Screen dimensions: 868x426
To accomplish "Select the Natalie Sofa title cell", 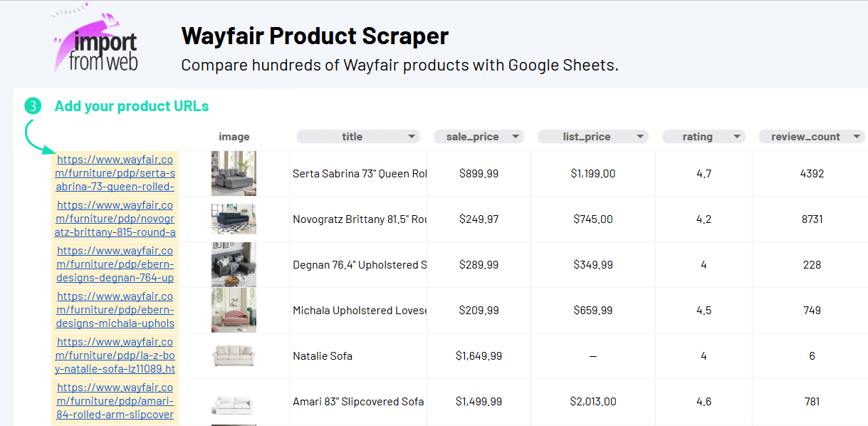I will tap(323, 356).
